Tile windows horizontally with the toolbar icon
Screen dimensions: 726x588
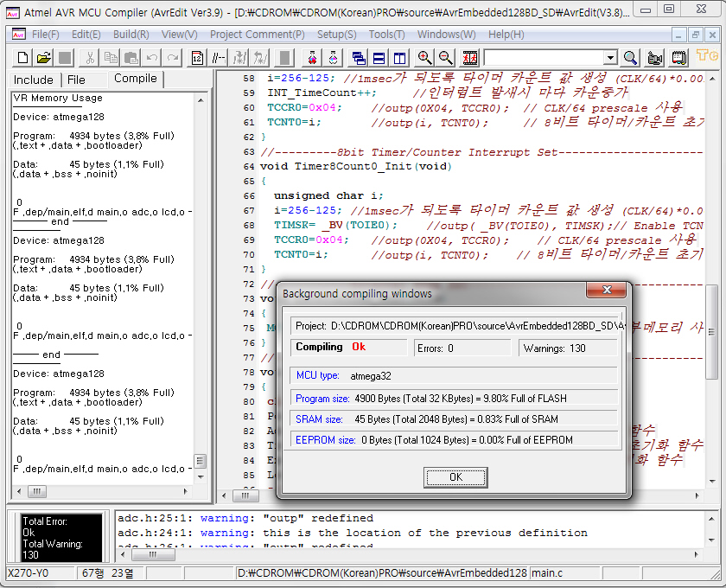tap(379, 58)
